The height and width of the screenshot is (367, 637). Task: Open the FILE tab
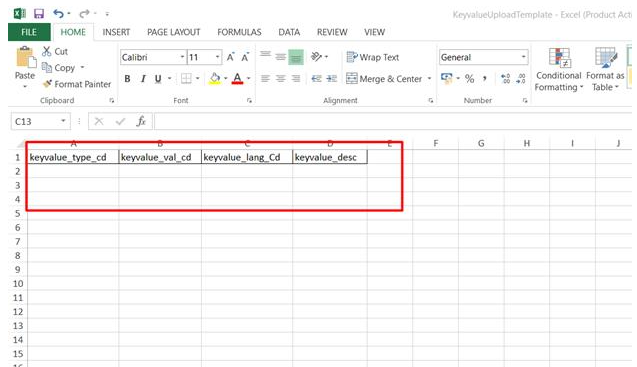29,32
